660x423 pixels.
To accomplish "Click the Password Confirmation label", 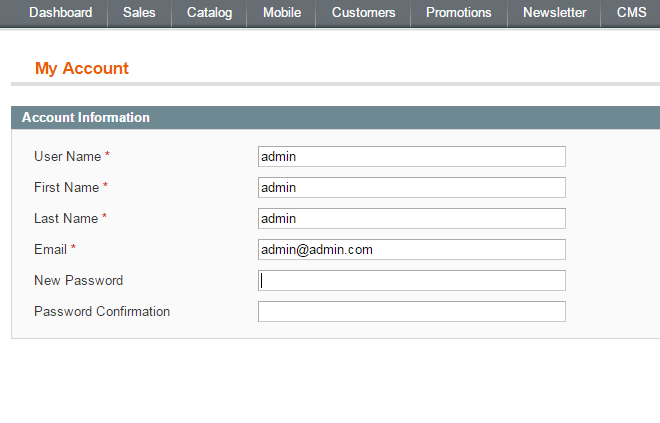I will (x=102, y=311).
